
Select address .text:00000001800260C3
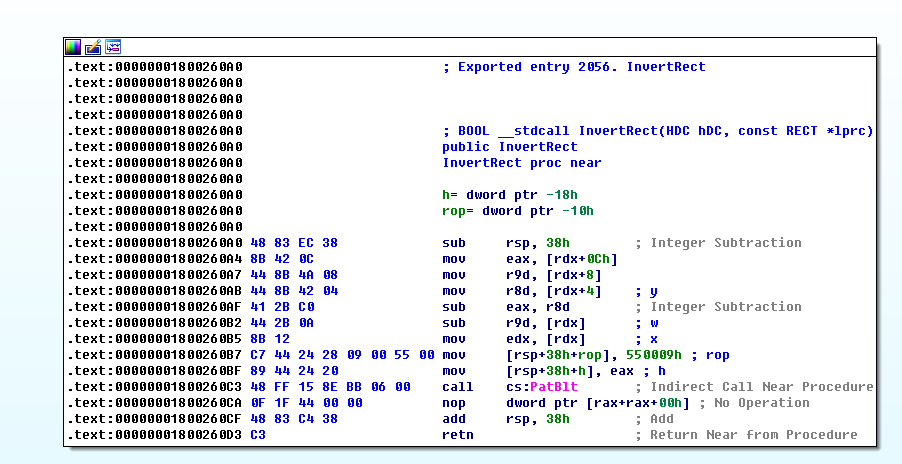[155, 387]
